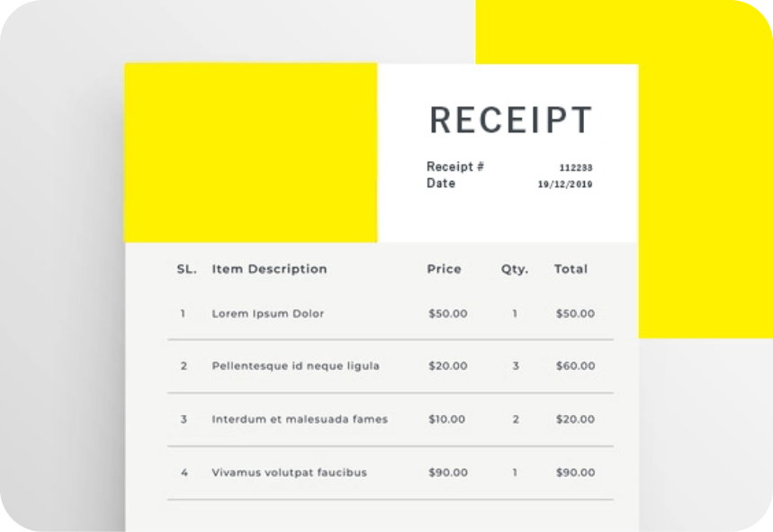Select the Receipt # label
The height and width of the screenshot is (532, 773).
click(455, 167)
